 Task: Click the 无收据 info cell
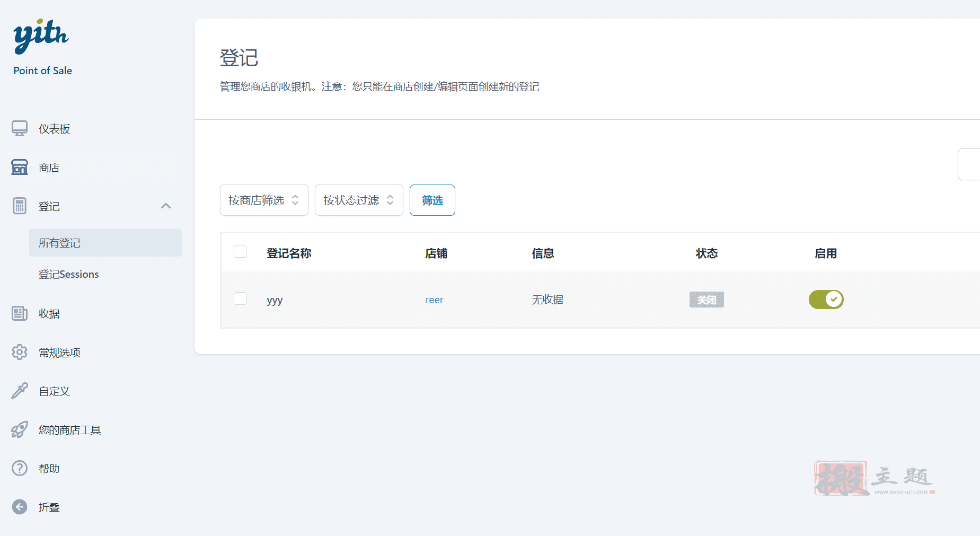pos(548,300)
